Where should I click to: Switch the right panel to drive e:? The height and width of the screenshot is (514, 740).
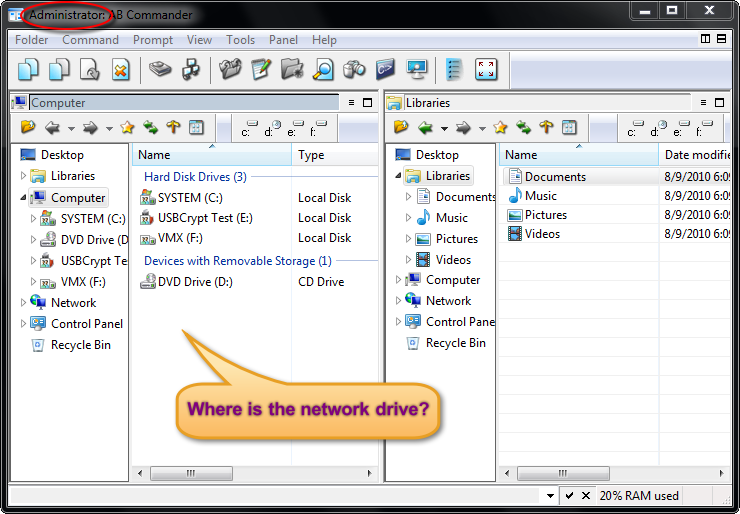pos(681,129)
